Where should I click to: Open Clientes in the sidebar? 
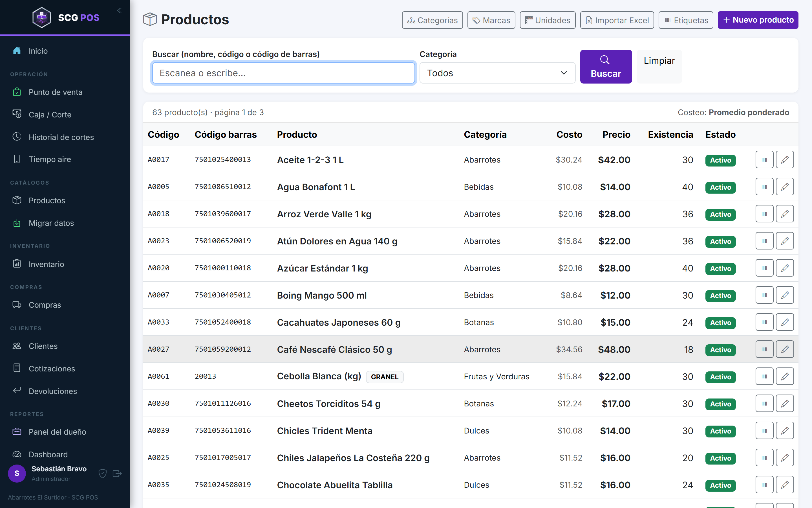(65, 346)
